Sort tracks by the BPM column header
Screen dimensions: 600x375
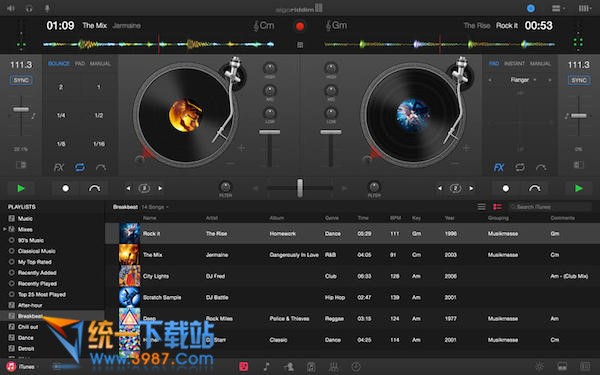[395, 218]
